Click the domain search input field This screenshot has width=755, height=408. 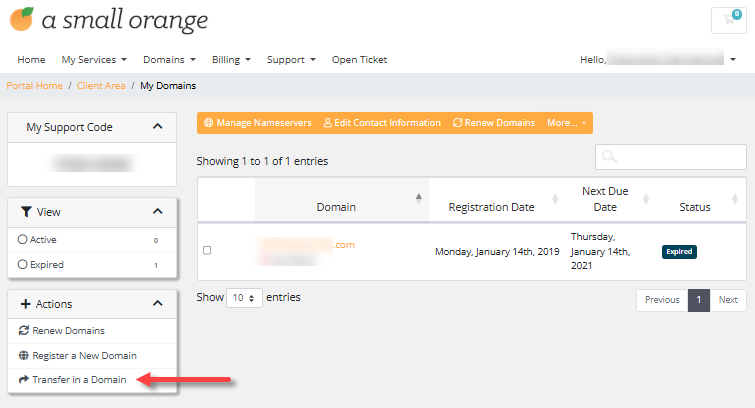[x=670, y=157]
